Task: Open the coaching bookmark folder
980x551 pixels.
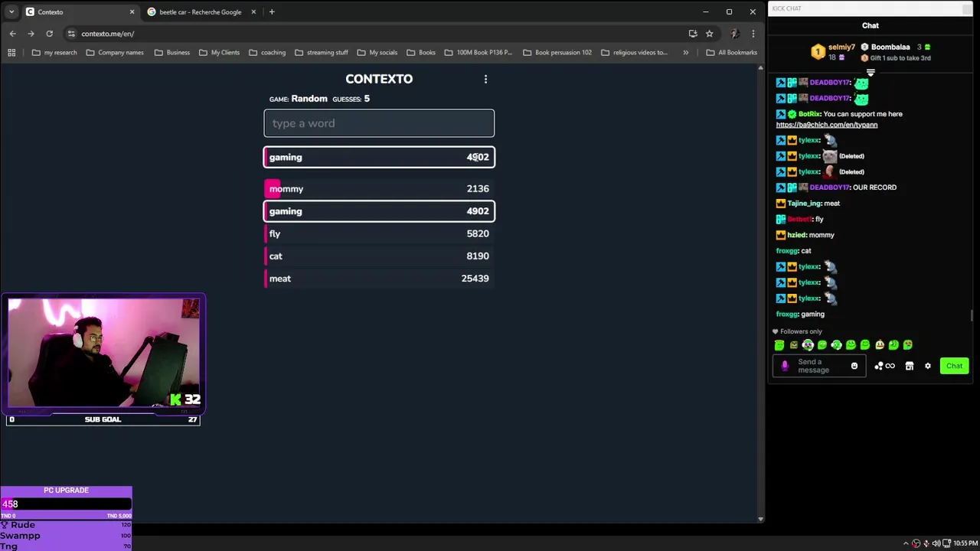Action: pos(267,52)
